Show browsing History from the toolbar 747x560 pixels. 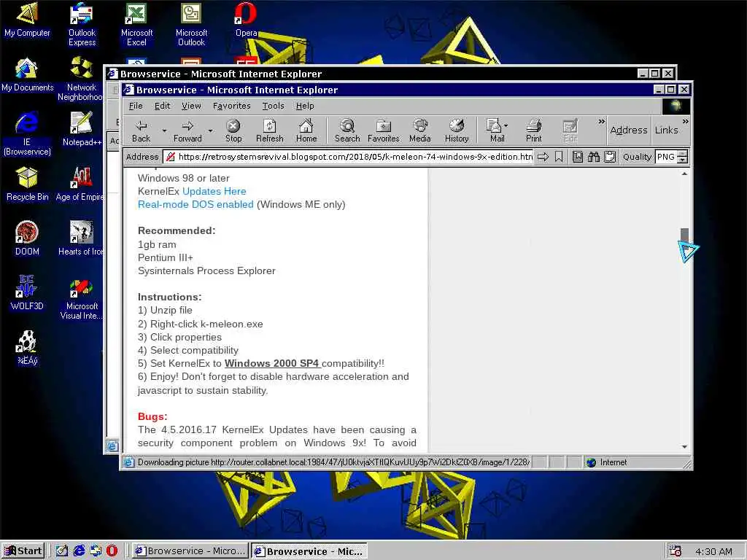click(x=457, y=131)
